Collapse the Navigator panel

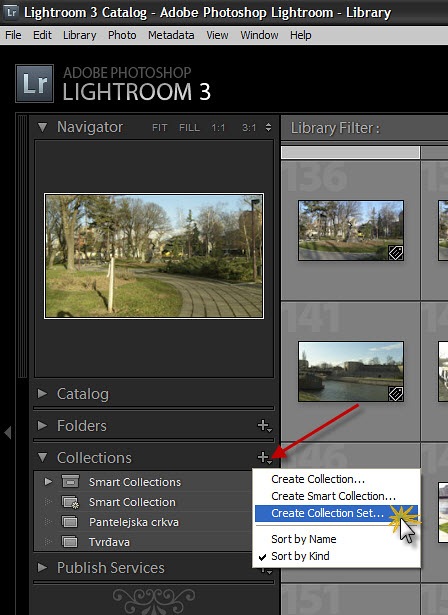42,127
